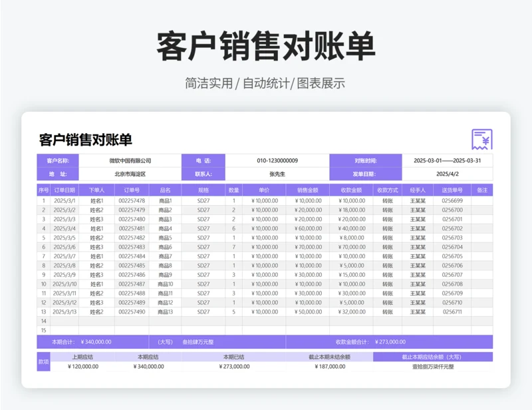Click order number 002257478
The height and width of the screenshot is (410, 532).
point(132,201)
